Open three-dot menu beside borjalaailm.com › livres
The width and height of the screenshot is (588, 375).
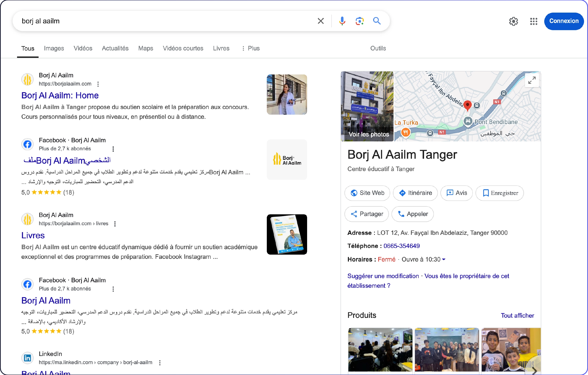point(115,224)
